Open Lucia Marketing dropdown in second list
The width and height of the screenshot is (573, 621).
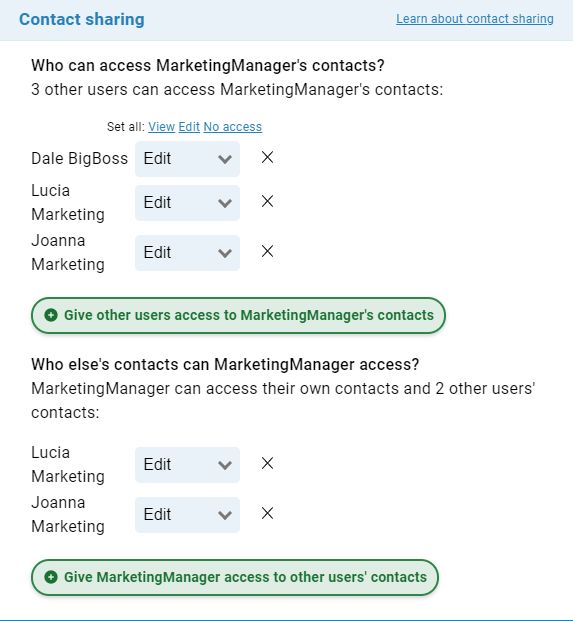[x=187, y=465]
